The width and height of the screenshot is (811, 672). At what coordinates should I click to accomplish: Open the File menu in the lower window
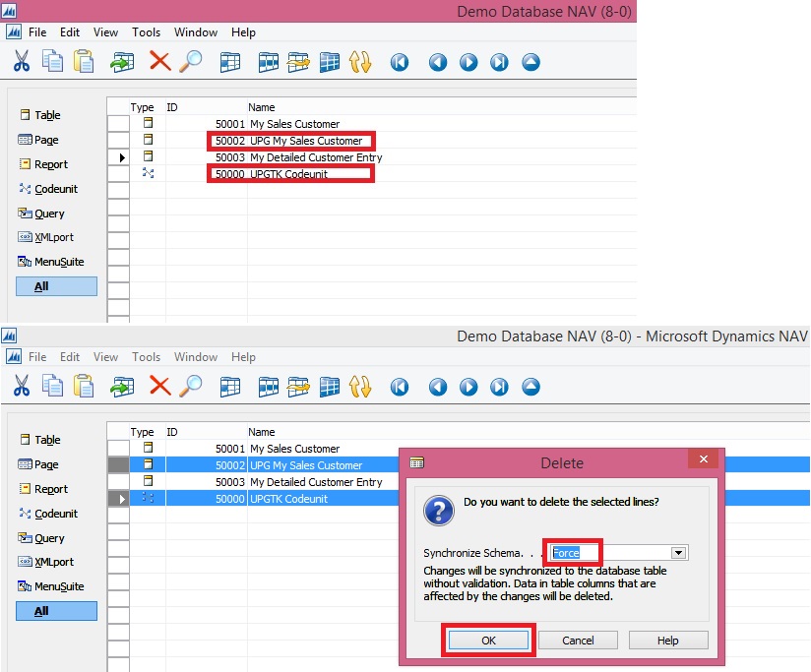(x=37, y=357)
